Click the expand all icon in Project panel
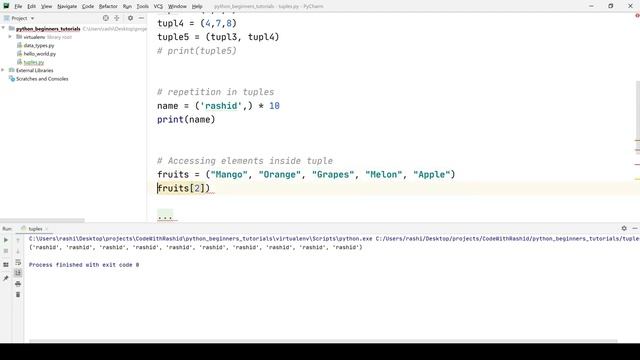Image resolution: width=640 pixels, height=360 pixels. pos(117,18)
